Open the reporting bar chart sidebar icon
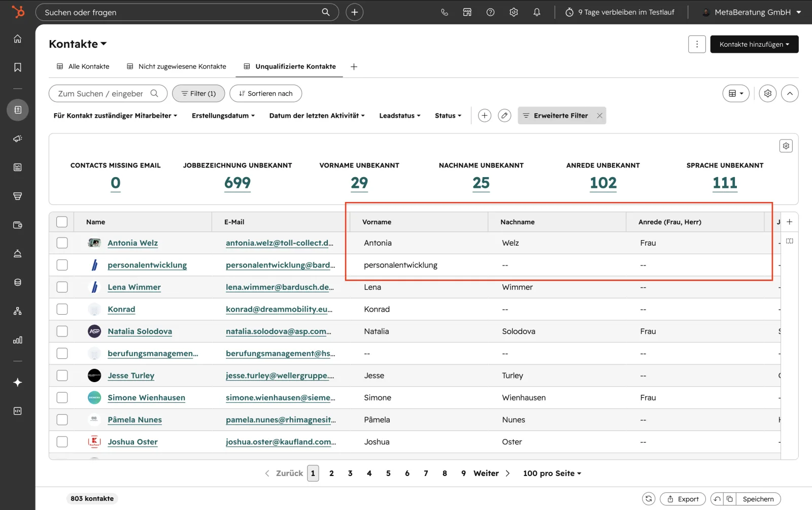This screenshot has height=510, width=812. [18, 340]
